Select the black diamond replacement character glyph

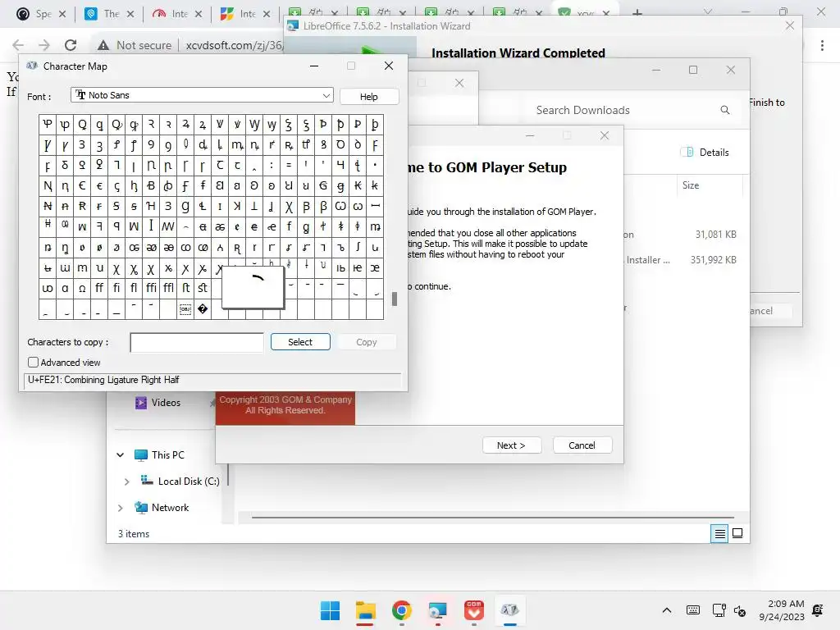click(x=203, y=309)
